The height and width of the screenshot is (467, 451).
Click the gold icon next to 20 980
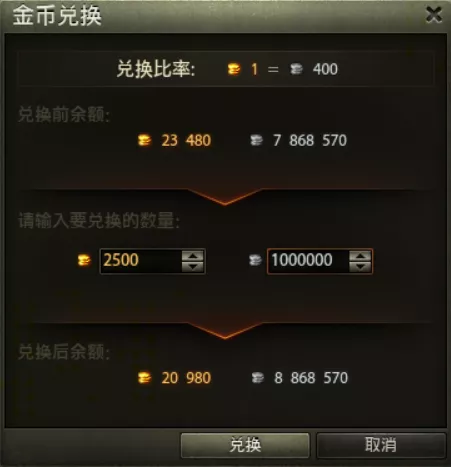coord(144,378)
